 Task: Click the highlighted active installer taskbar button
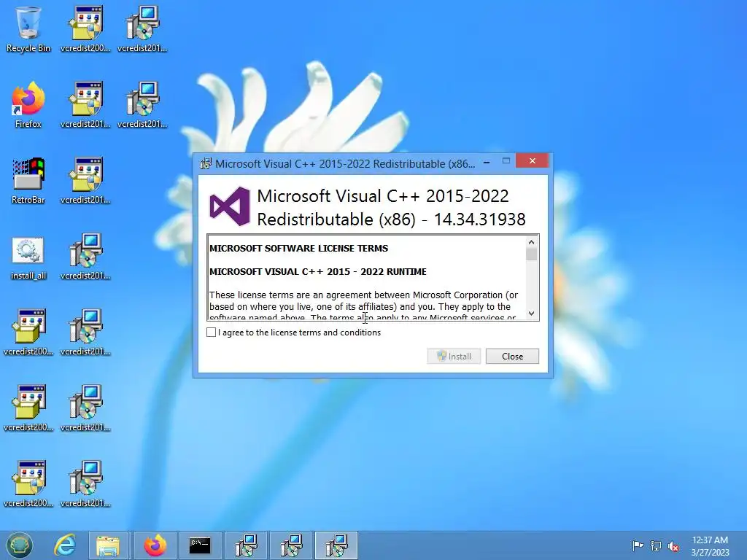(336, 545)
